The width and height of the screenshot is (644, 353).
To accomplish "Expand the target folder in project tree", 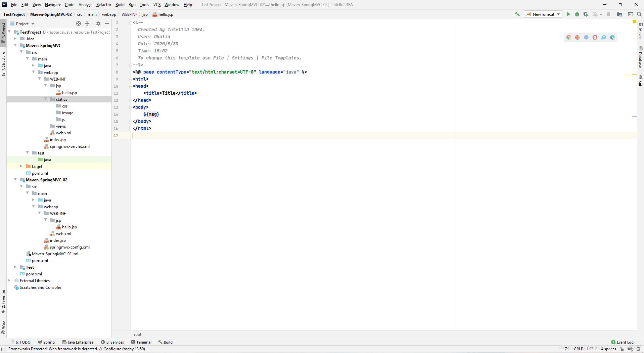I will [21, 166].
